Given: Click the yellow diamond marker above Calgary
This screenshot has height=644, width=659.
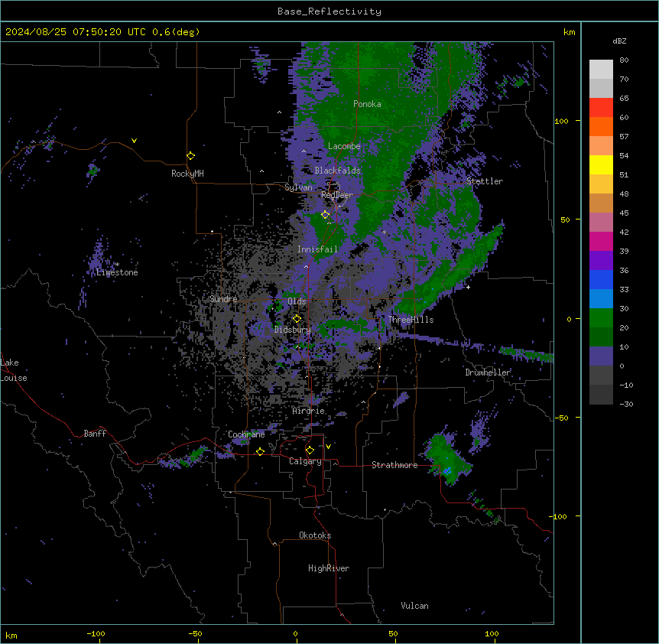Looking at the screenshot, I should 310,450.
